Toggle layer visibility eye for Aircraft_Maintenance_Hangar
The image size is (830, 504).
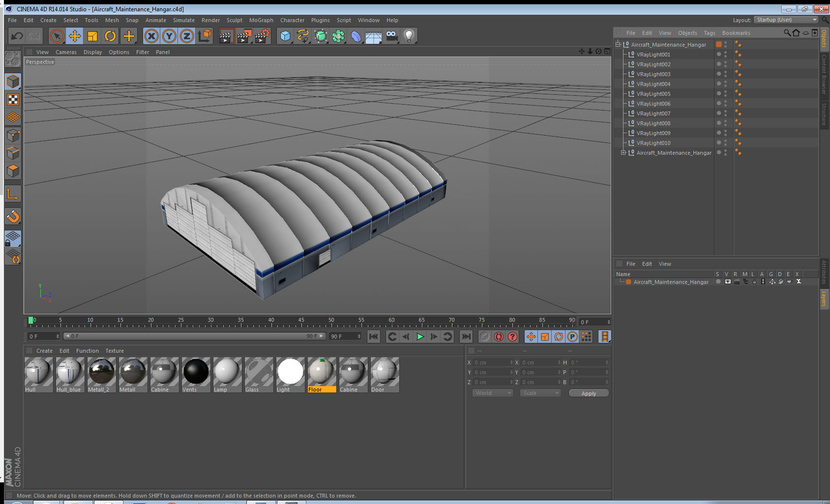728,281
